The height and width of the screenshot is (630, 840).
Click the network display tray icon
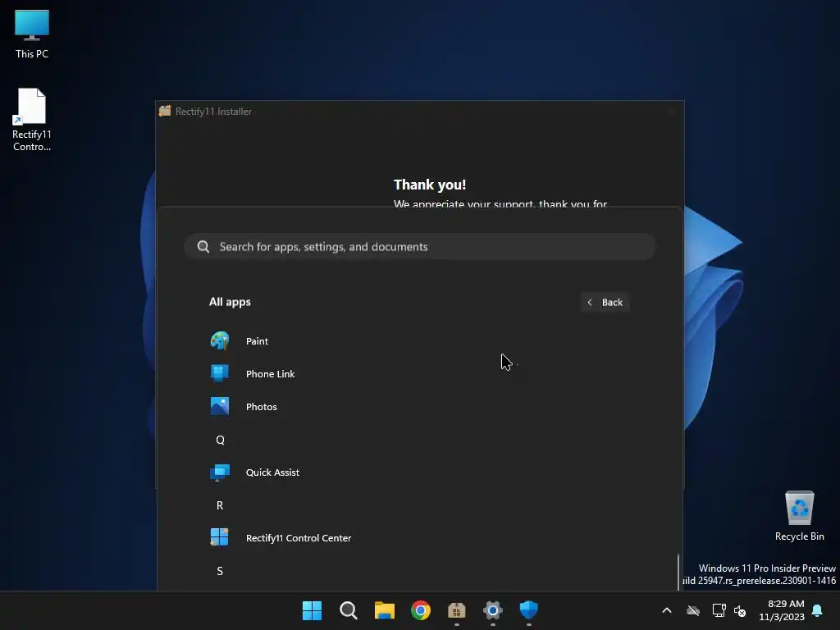[x=719, y=610]
